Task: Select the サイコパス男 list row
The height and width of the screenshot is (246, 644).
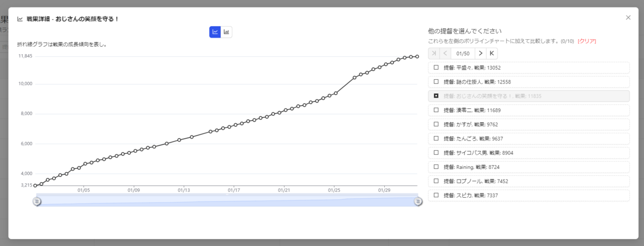Action: point(529,153)
